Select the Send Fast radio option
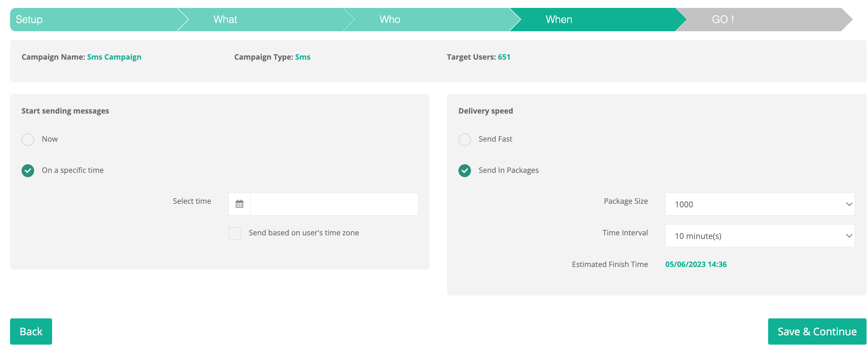Screen dimensions: 868x350 (465, 139)
